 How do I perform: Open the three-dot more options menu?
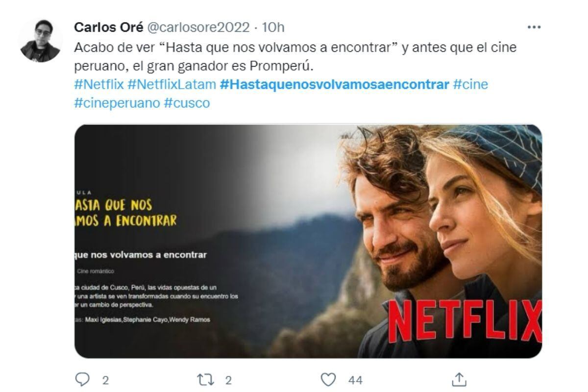[534, 27]
